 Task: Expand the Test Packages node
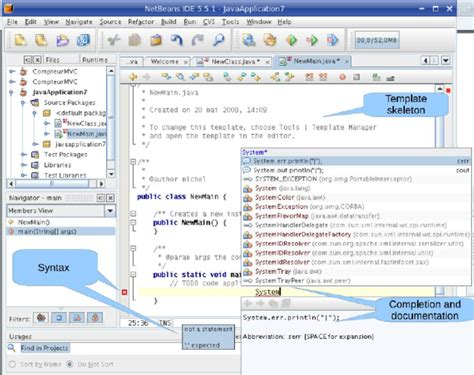point(24,154)
